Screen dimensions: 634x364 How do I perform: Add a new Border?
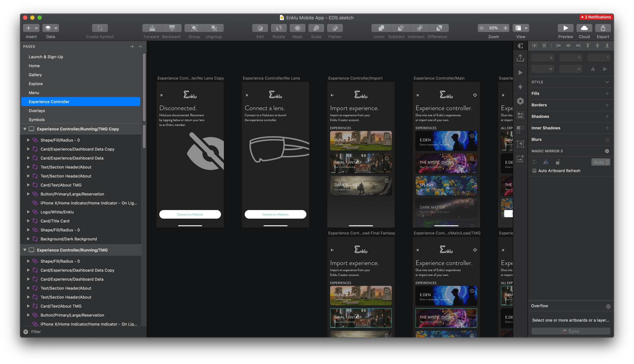[x=607, y=105]
